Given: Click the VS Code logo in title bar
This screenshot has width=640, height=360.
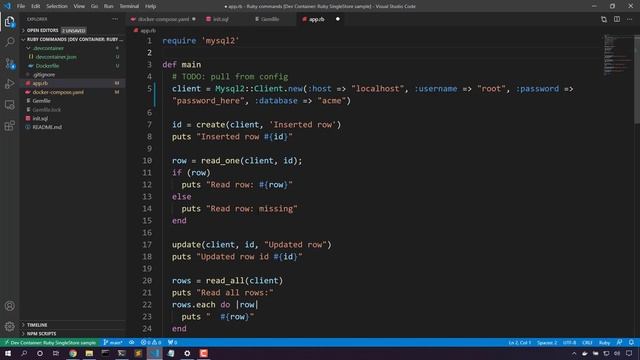Looking at the screenshot, I should pyautogui.click(x=7, y=6).
